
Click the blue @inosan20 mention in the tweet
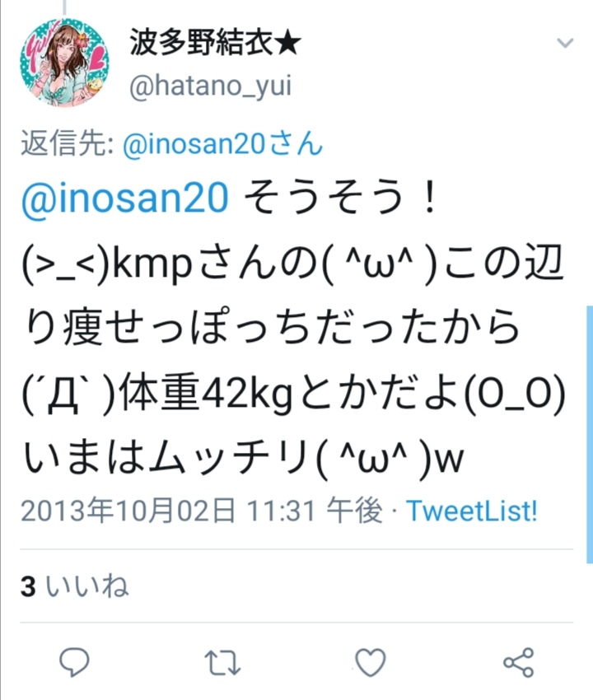point(125,197)
